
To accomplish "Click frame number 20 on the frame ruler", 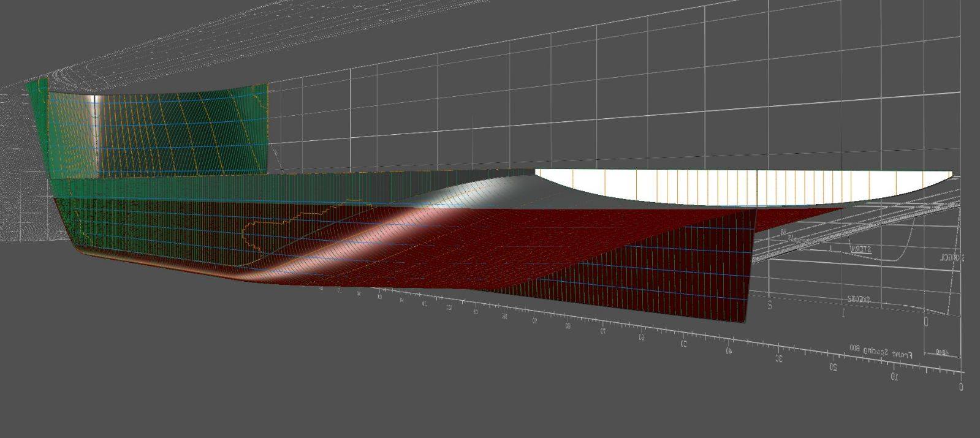I will (834, 367).
